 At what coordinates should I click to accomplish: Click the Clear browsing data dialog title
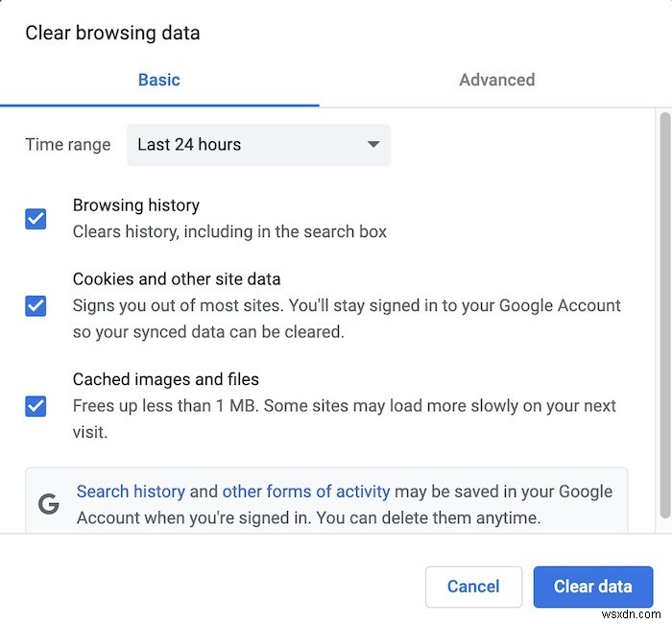[x=112, y=33]
